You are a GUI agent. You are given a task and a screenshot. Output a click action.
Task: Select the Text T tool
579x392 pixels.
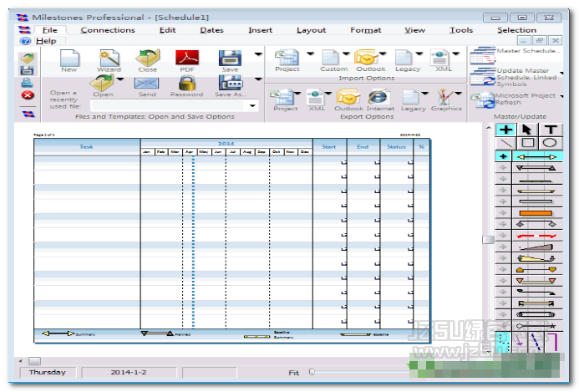pos(551,130)
